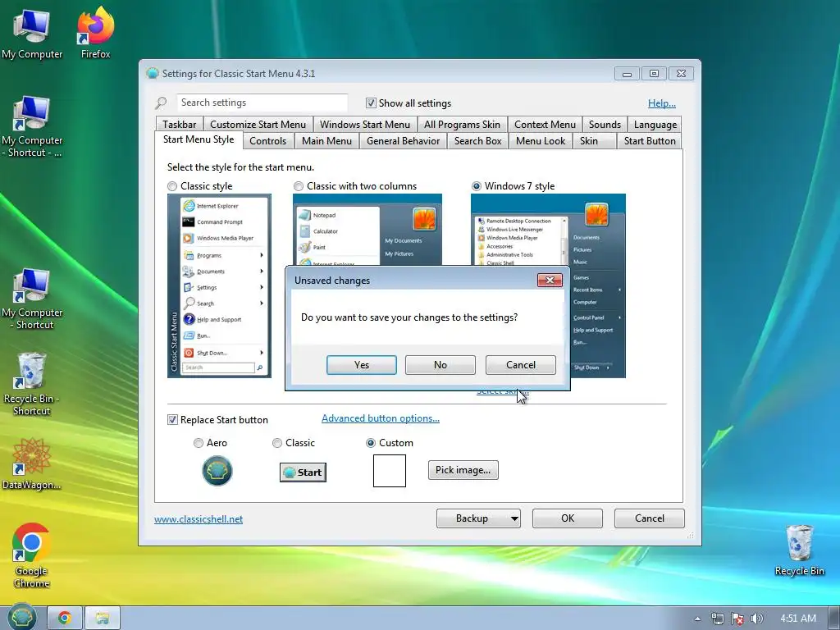This screenshot has width=840, height=630.
Task: Select Classic with two columns radio button
Action: (x=299, y=186)
